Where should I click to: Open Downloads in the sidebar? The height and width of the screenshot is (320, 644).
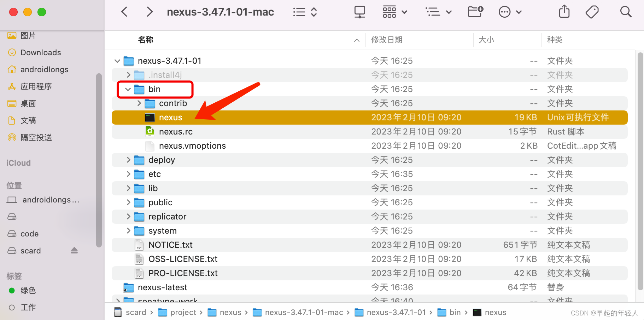coord(41,52)
